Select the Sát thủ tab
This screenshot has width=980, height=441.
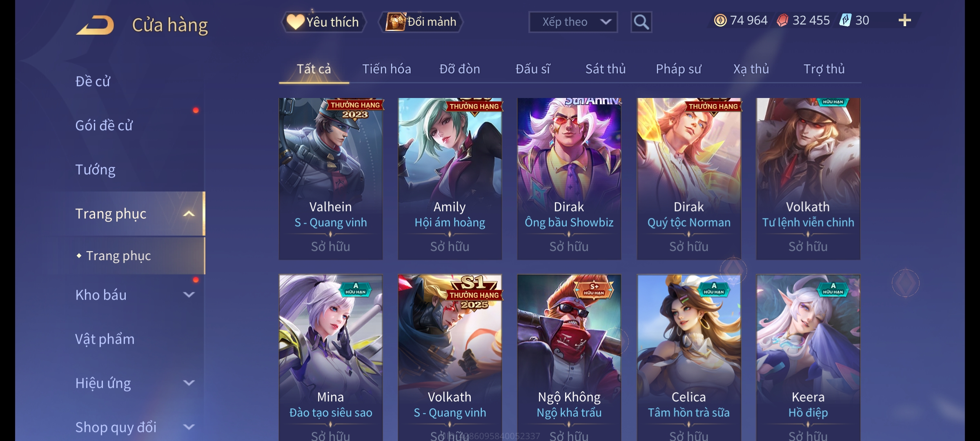click(605, 69)
